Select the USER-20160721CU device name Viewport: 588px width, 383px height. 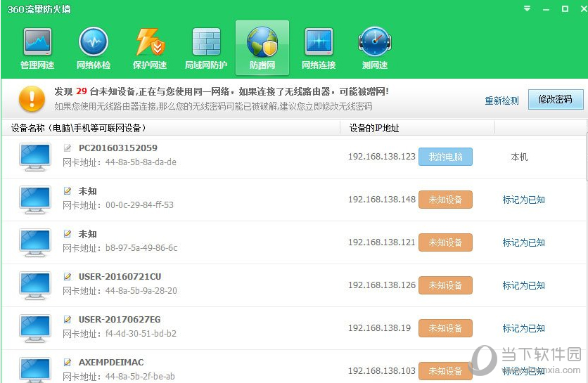[120, 277]
